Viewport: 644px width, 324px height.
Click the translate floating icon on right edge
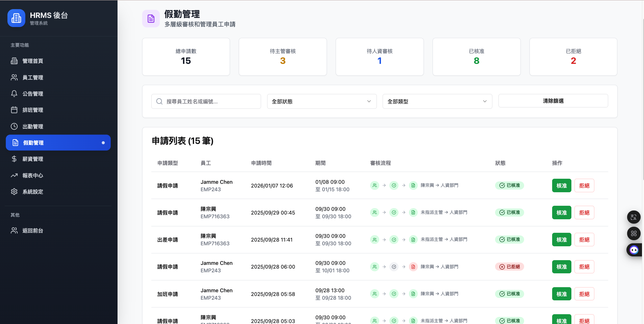coord(634,217)
